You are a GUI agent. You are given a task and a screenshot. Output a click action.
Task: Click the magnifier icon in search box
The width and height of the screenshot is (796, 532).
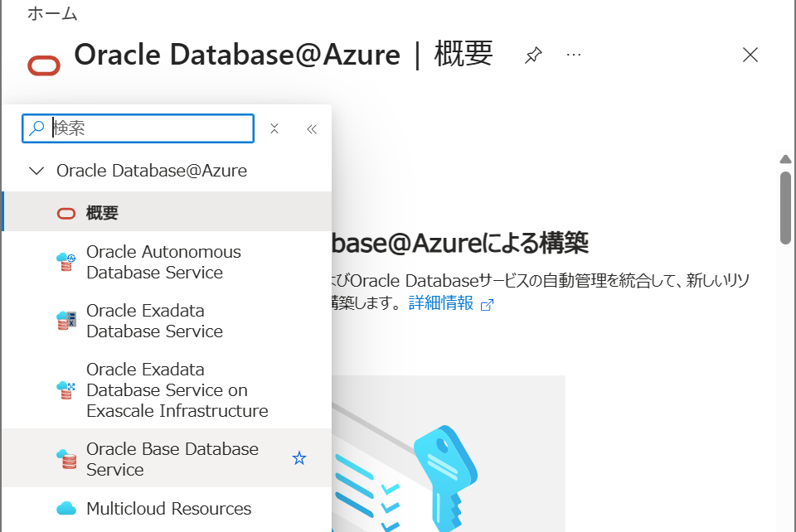(36, 128)
